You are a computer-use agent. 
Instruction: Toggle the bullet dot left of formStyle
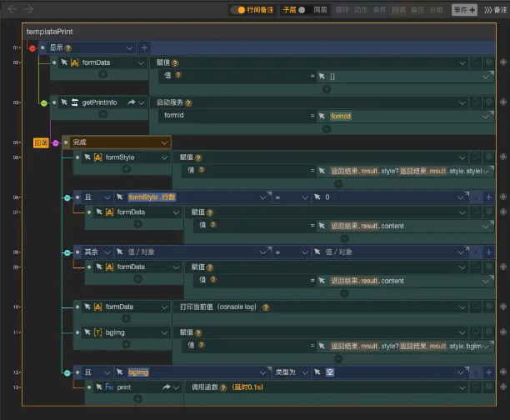click(x=77, y=157)
